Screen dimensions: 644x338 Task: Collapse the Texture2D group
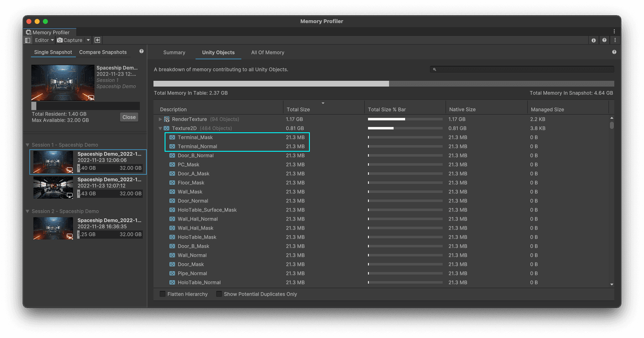coord(160,128)
